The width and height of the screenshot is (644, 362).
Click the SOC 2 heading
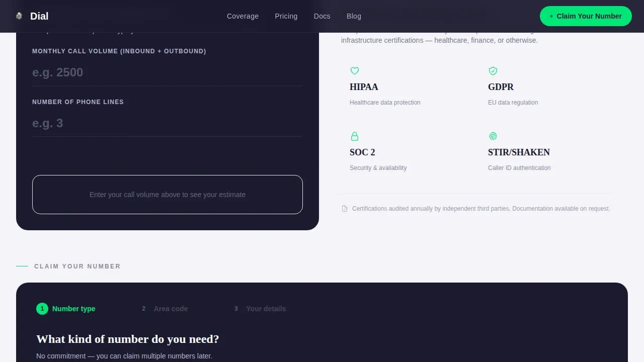pos(362,152)
